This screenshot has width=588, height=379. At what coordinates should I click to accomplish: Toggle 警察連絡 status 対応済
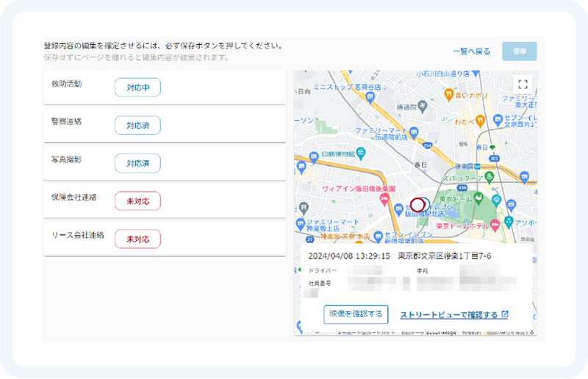137,126
